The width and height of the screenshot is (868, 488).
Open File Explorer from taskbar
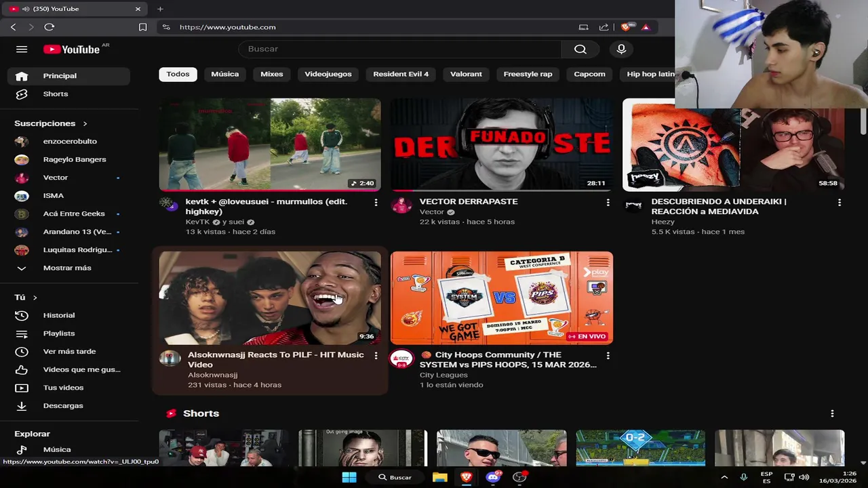[x=440, y=477]
